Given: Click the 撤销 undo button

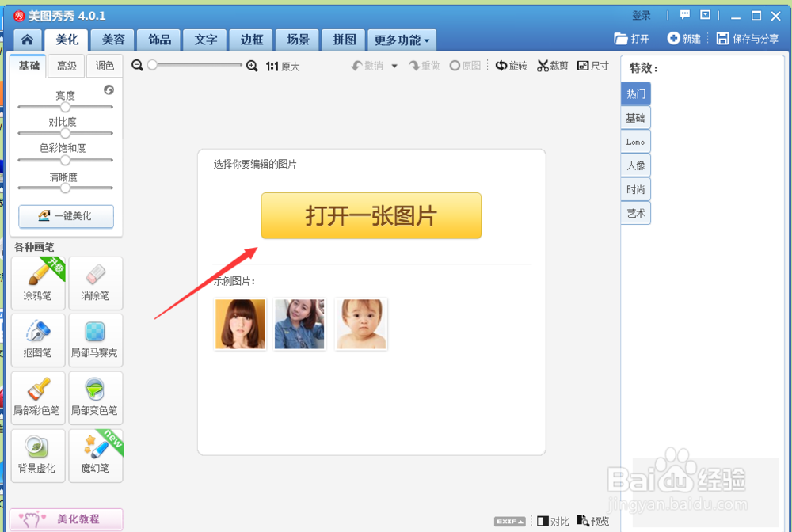Looking at the screenshot, I should (367, 66).
